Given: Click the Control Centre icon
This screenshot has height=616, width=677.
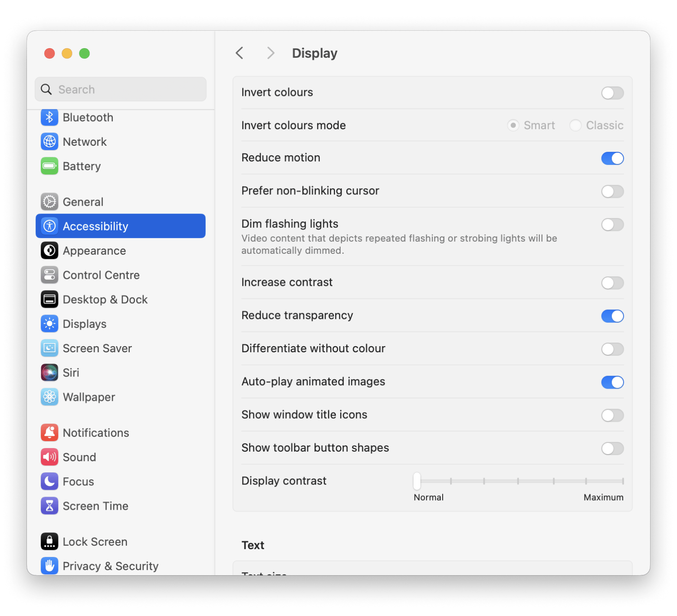Looking at the screenshot, I should [x=49, y=275].
